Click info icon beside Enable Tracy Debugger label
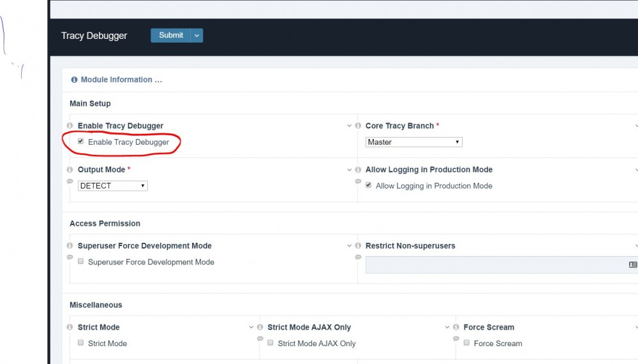Screen dimensions: 638x364 [70, 126]
